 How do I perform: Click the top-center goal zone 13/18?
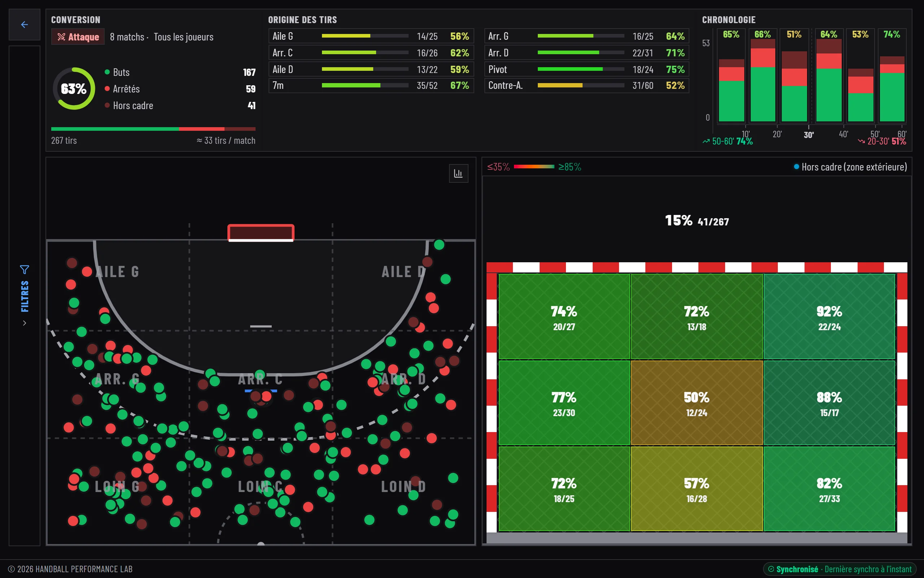click(697, 316)
